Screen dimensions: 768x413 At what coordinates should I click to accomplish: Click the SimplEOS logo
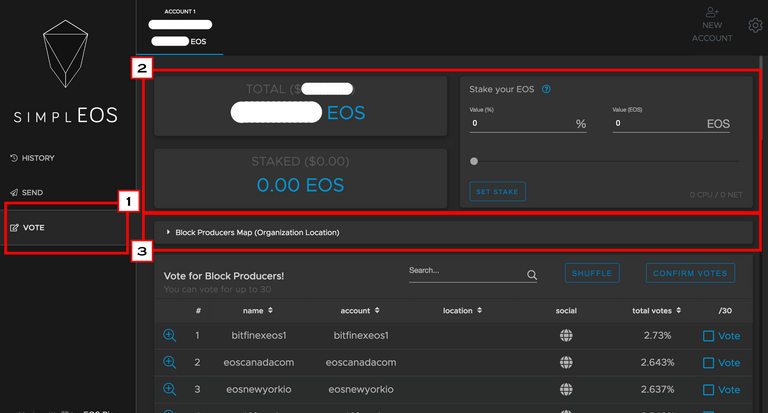[66, 71]
